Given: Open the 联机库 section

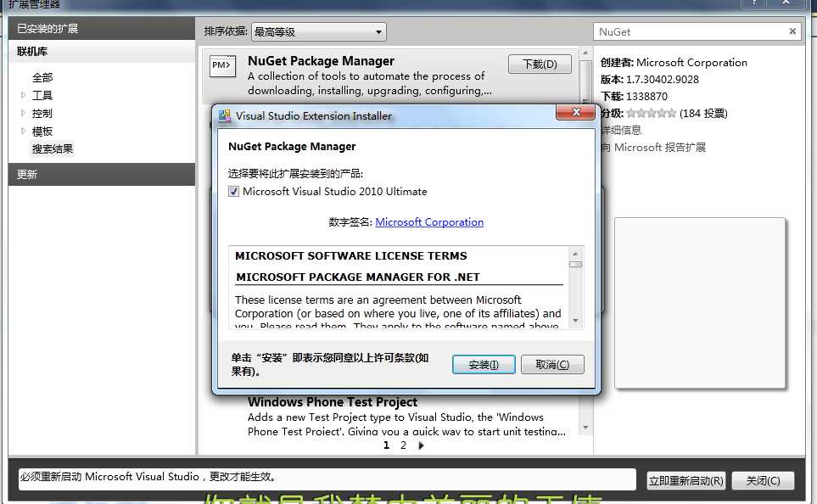Looking at the screenshot, I should pos(102,52).
